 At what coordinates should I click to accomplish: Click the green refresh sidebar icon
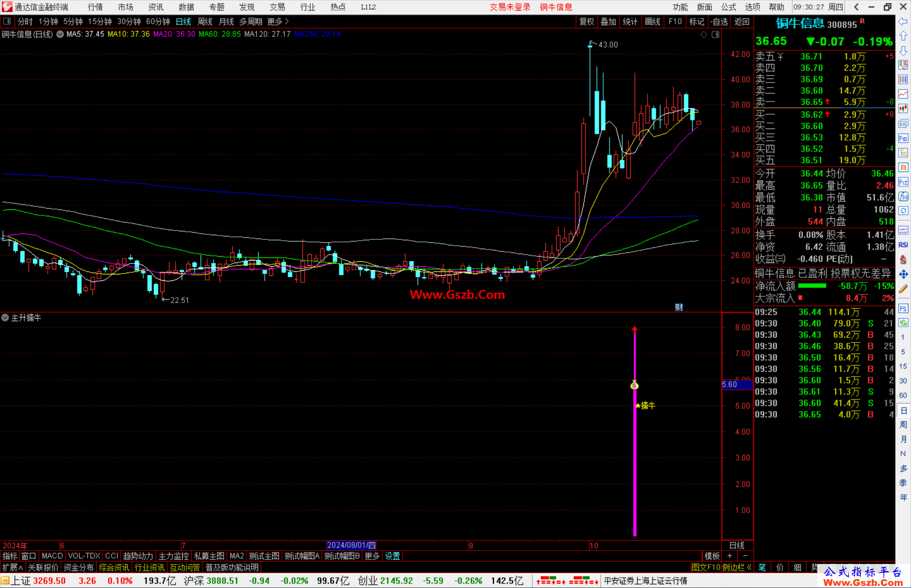point(903,323)
